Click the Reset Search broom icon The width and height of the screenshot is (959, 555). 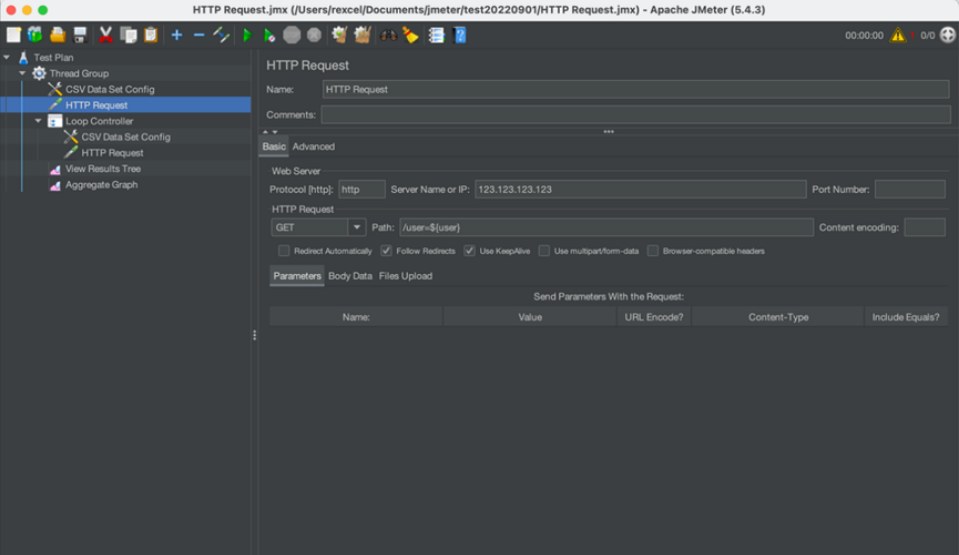click(x=410, y=35)
